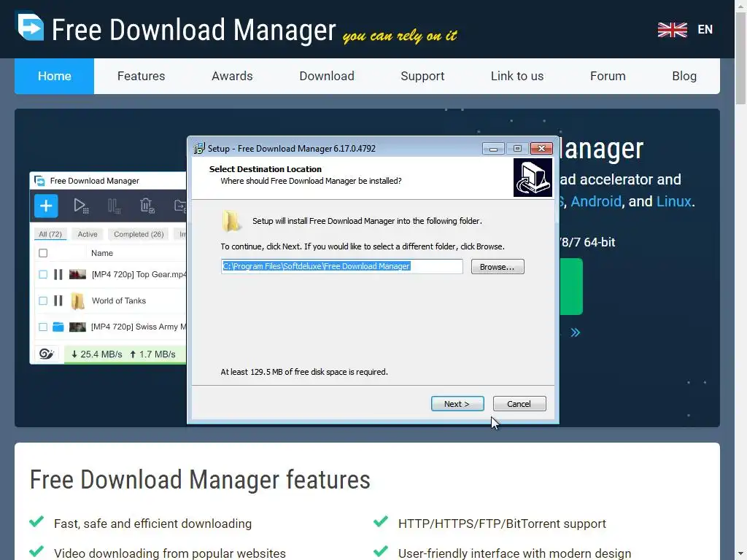Click the Next button in Setup

click(x=457, y=404)
